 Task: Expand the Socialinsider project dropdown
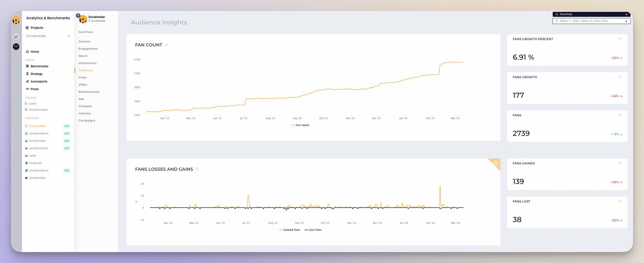click(x=68, y=36)
